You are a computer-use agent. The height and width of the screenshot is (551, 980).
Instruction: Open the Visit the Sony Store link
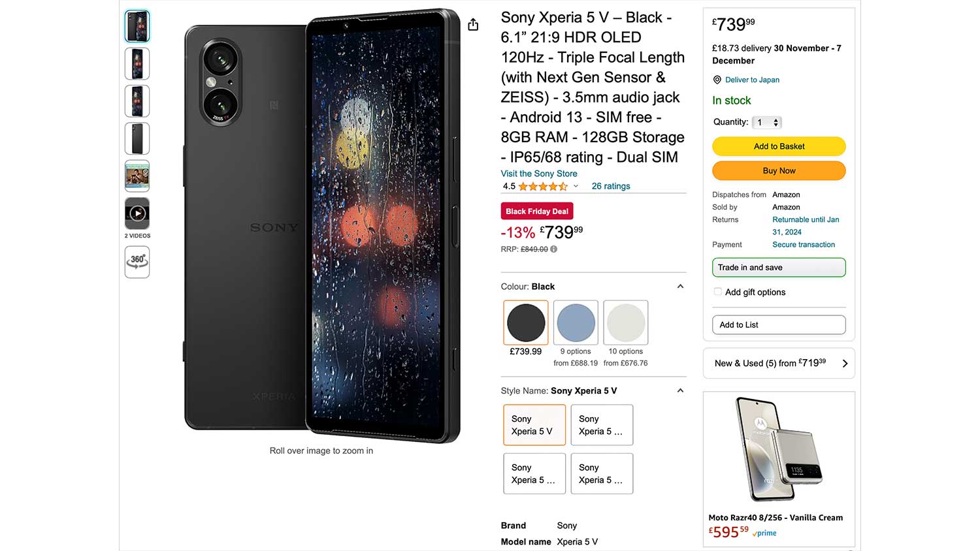539,174
